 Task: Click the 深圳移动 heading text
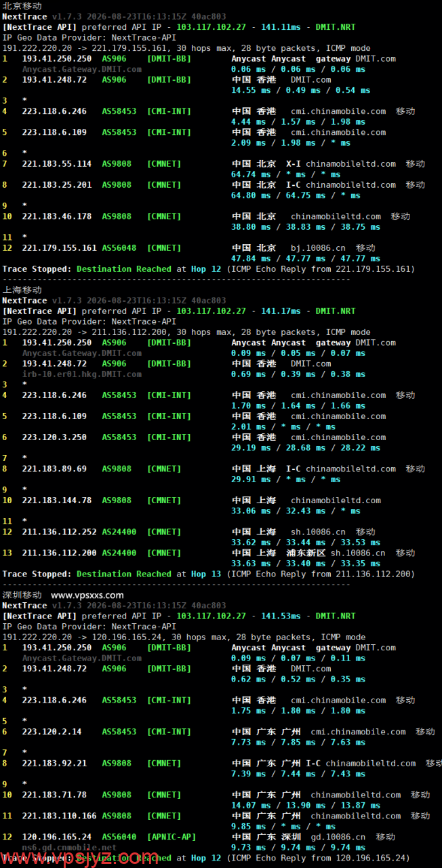tap(22, 595)
